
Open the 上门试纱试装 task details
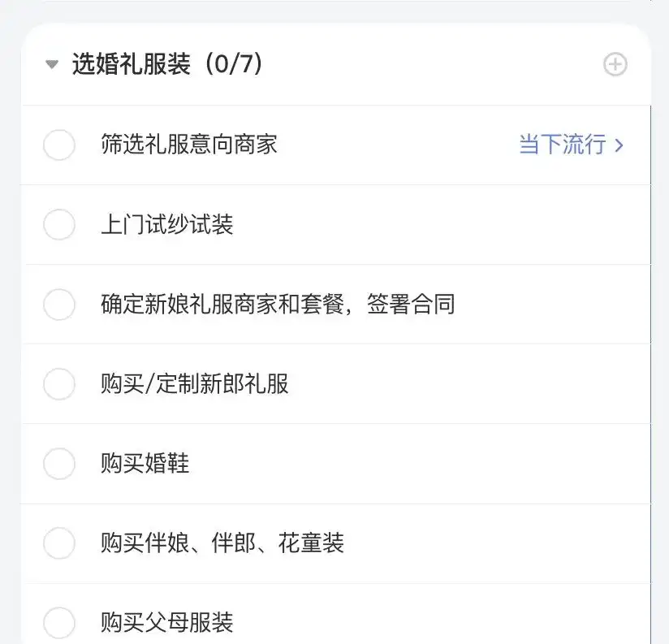point(166,224)
